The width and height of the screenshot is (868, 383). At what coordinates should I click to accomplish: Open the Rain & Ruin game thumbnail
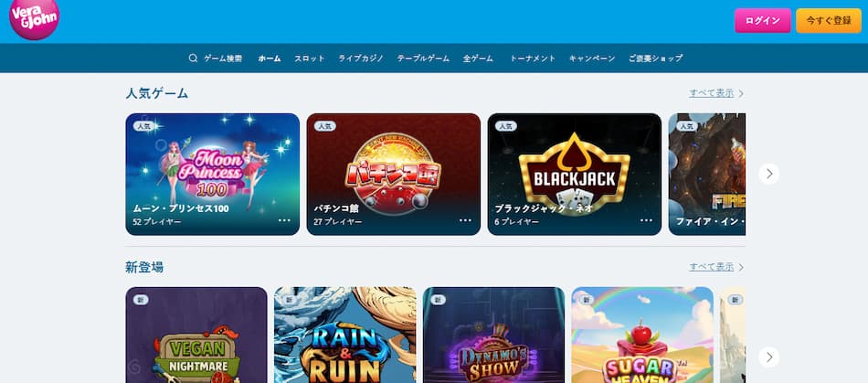click(344, 335)
